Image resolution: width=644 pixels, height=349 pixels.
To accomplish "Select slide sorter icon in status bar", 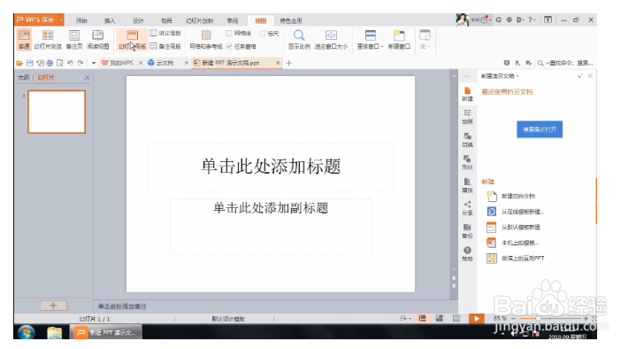I will (439, 318).
